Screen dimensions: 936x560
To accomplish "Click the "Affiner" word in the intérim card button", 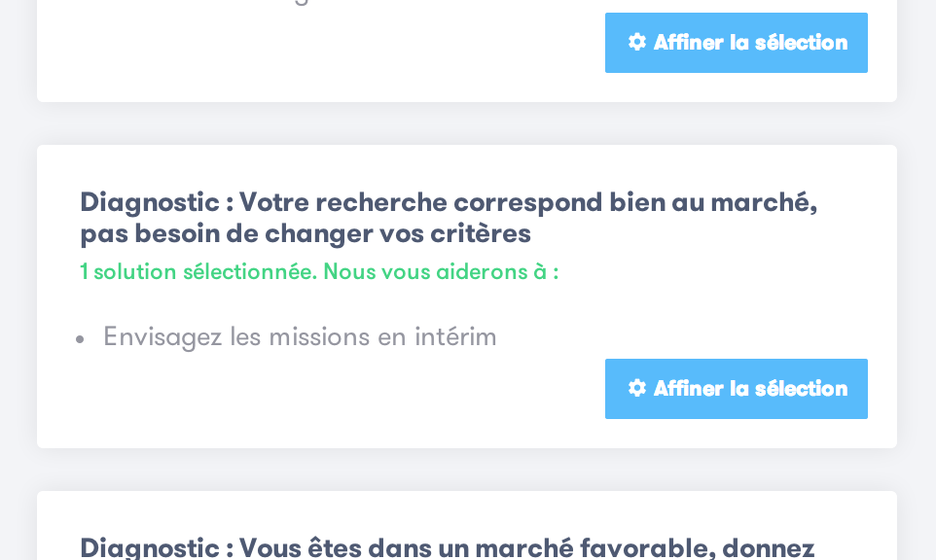I will click(x=688, y=389).
